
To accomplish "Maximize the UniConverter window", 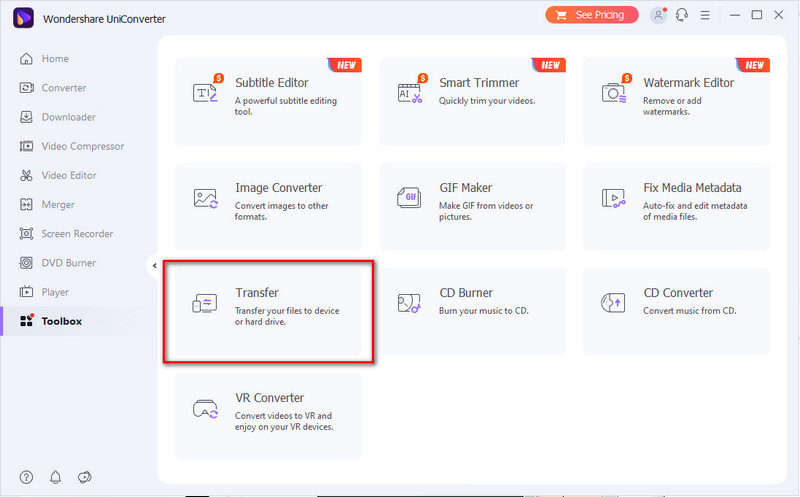I will [x=757, y=15].
